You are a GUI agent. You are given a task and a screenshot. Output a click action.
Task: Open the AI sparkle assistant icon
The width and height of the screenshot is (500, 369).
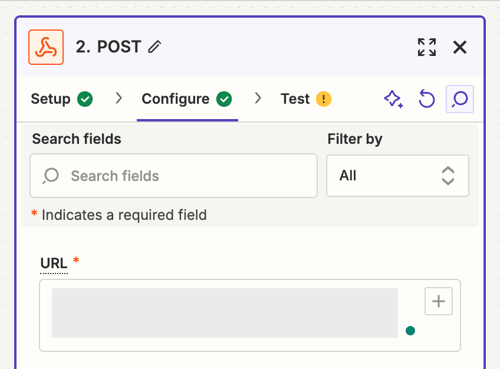point(394,99)
